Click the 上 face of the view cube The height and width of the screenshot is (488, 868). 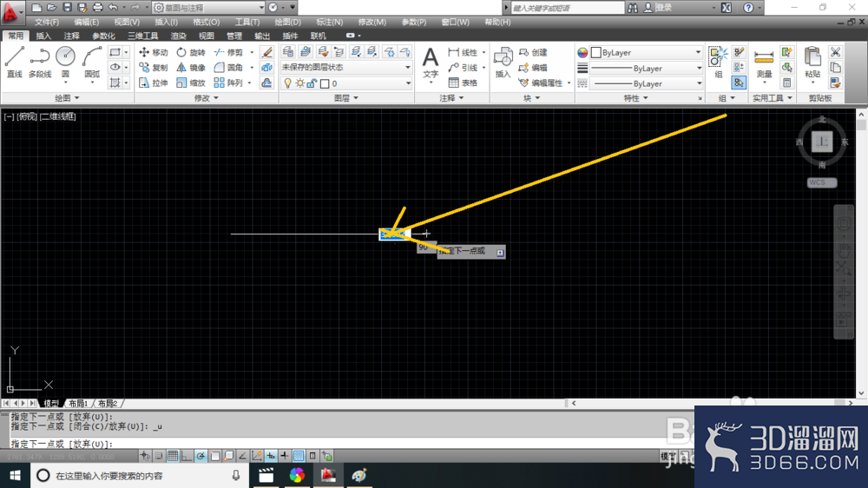click(822, 142)
